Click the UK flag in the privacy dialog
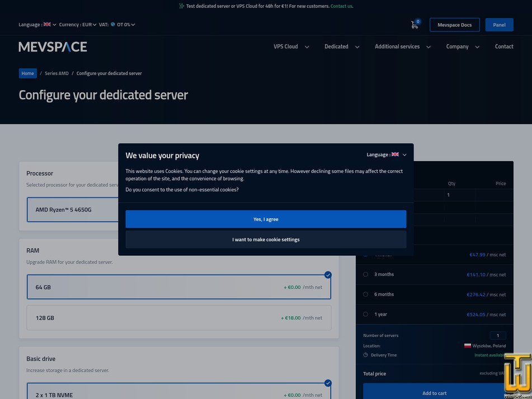 [x=395, y=154]
